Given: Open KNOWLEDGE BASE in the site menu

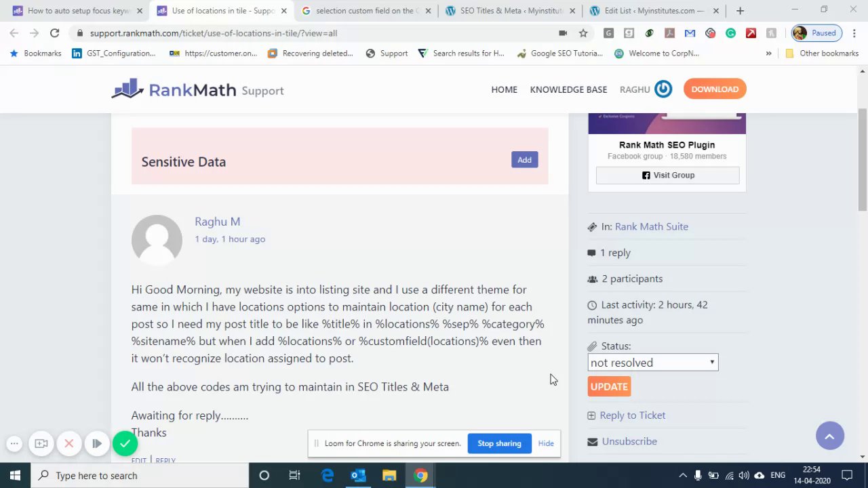Looking at the screenshot, I should pyautogui.click(x=568, y=89).
